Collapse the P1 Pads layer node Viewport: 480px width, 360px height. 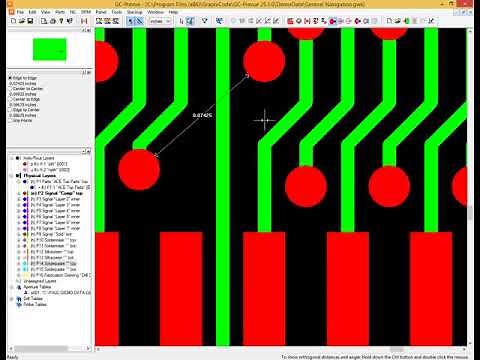click(x=19, y=182)
